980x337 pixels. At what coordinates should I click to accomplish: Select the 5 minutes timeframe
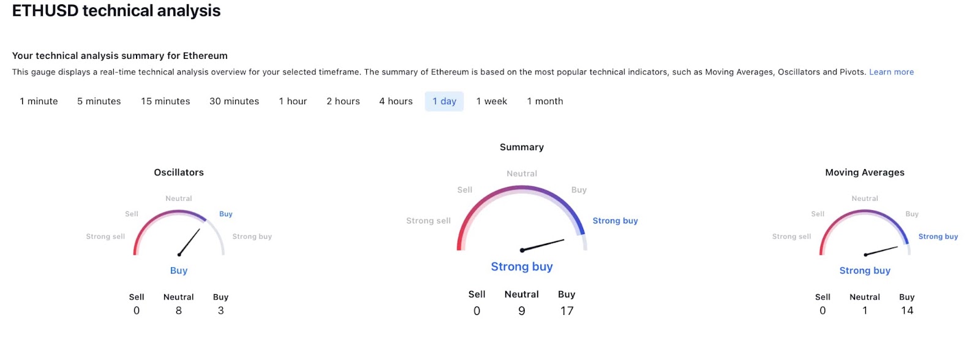click(x=99, y=101)
